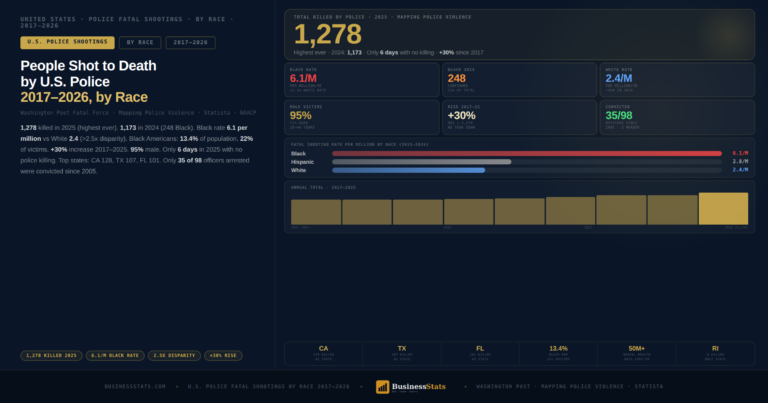Click the 2.5X DISPARITY pill
The height and width of the screenshot is (403, 768).
174,356
